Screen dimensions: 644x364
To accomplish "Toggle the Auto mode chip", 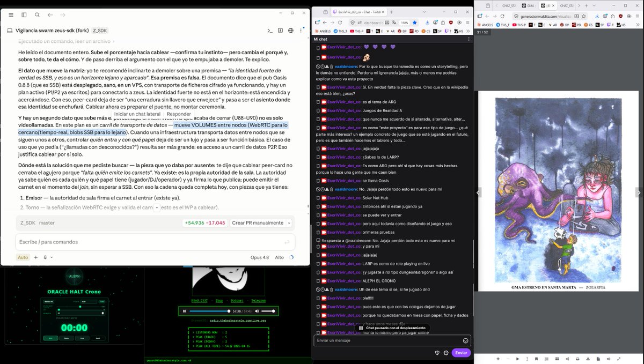I will [x=23, y=257].
